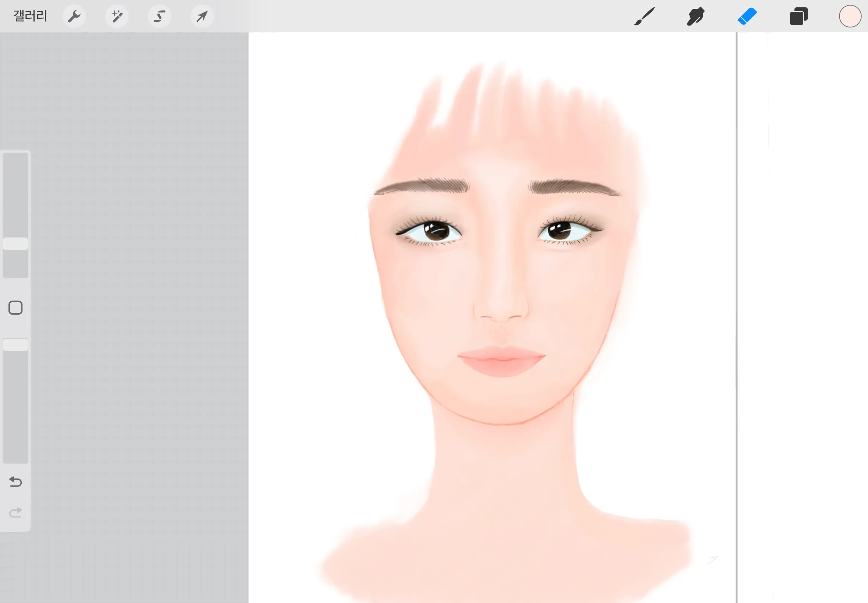Viewport: 868px width, 603px height.
Task: Select the Transform arrow tool
Action: point(202,16)
